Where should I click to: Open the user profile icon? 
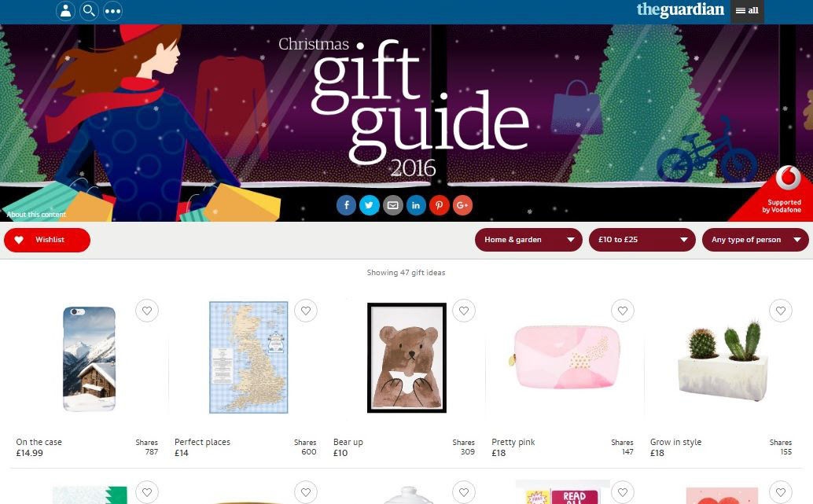65,11
